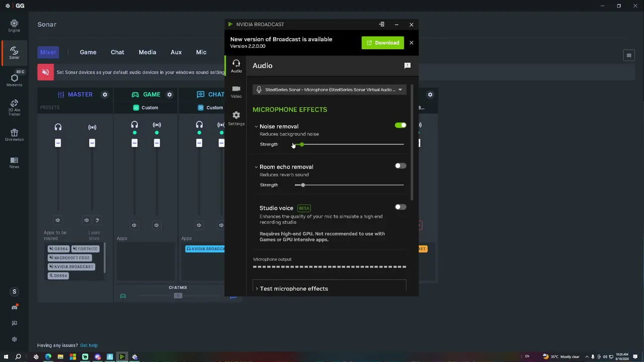The height and width of the screenshot is (362, 644).
Task: Toggle Game headphone routing green dot
Action: click(134, 133)
